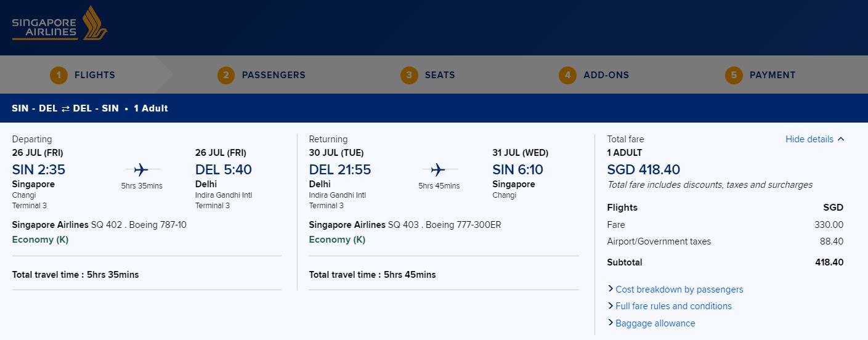Collapse fare details with Hide details

click(x=814, y=139)
